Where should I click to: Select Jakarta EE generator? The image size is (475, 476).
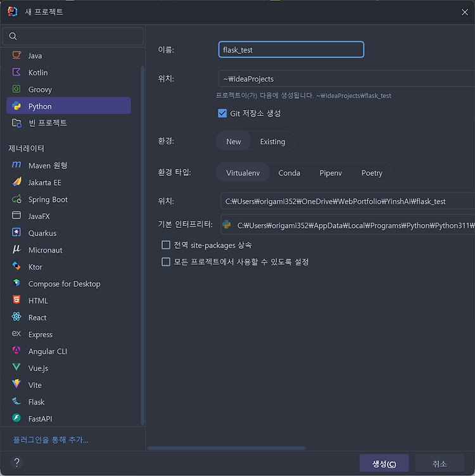68,182
